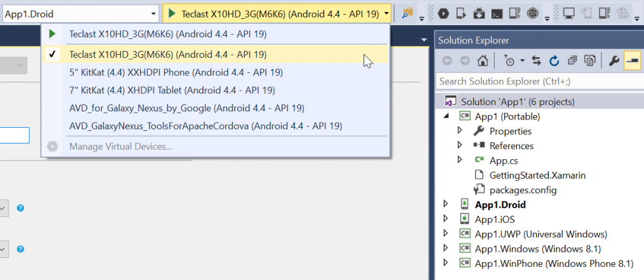Click the Show All Files icon
Viewport: 644px width, 280px height.
click(590, 61)
